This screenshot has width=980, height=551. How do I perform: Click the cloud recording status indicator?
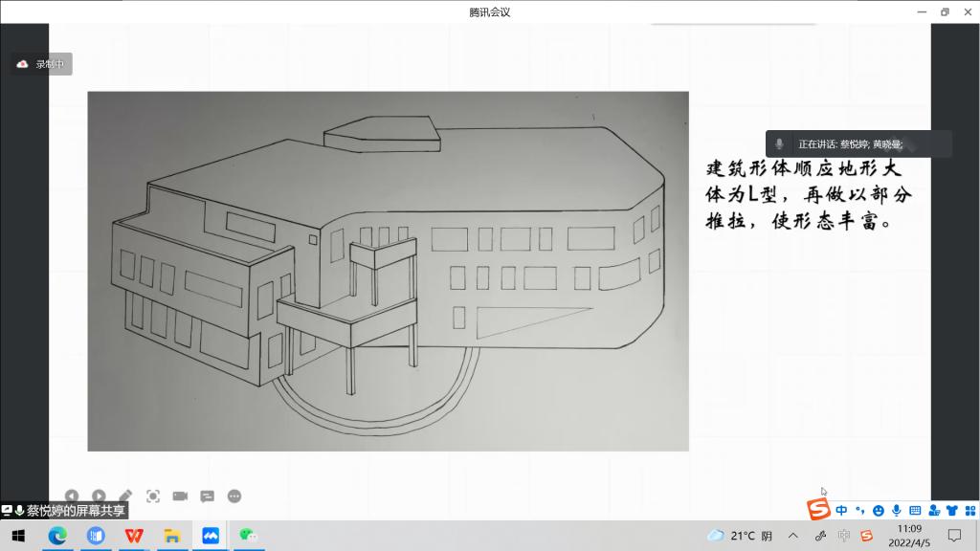[x=41, y=64]
